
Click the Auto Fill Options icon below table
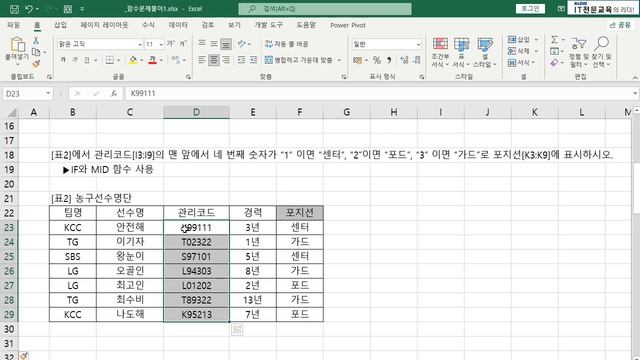(237, 330)
